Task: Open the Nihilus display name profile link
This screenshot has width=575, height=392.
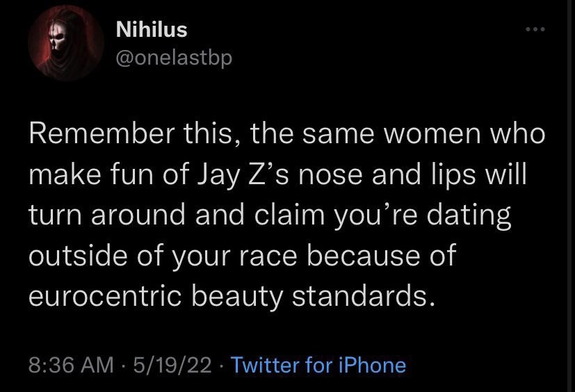Action: pyautogui.click(x=152, y=30)
